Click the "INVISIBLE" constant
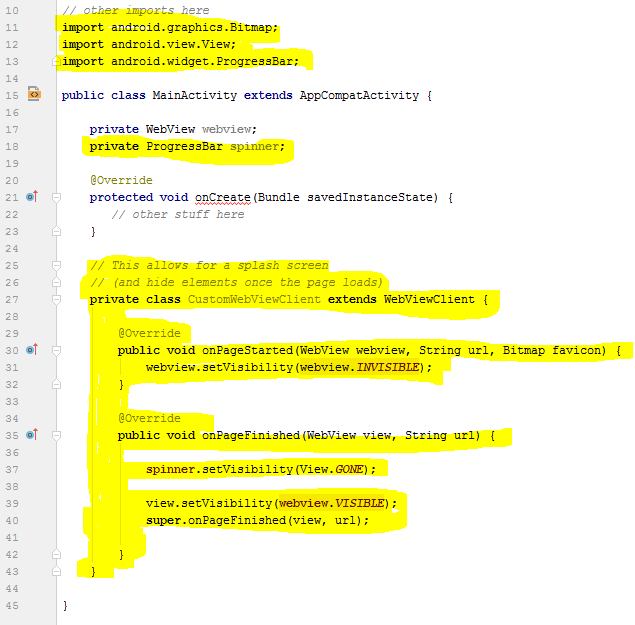The height and width of the screenshot is (625, 635). 388,367
